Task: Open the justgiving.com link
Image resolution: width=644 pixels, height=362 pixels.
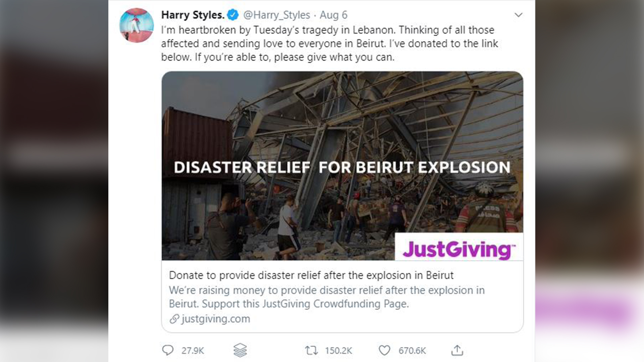Action: [216, 319]
